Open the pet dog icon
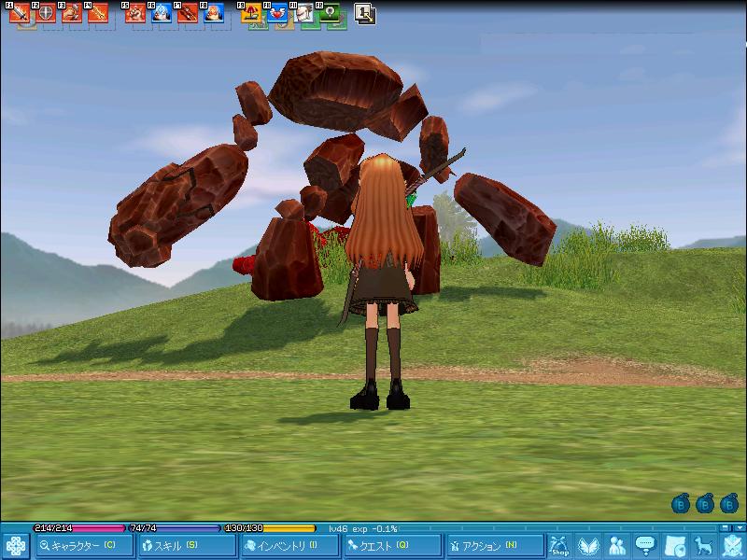 coord(703,545)
